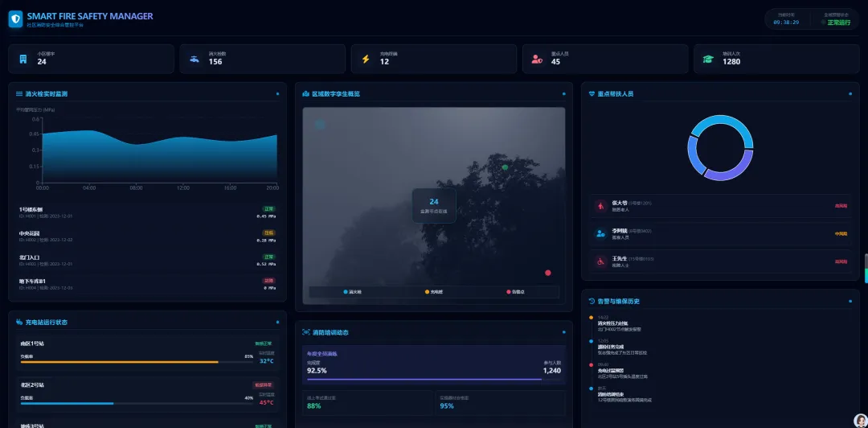Click the hydrant faucet icon on the 156 card
Screen dimensions: 868x428
pyautogui.click(x=194, y=59)
